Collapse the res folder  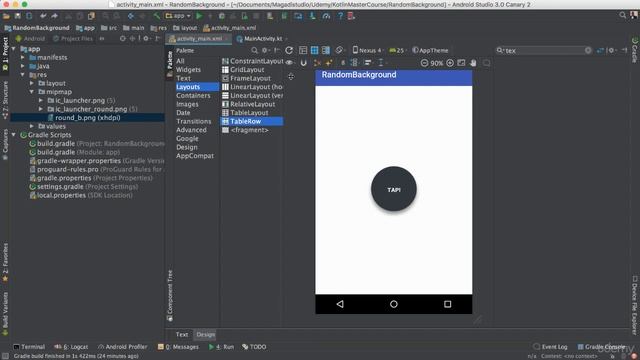coord(23,75)
